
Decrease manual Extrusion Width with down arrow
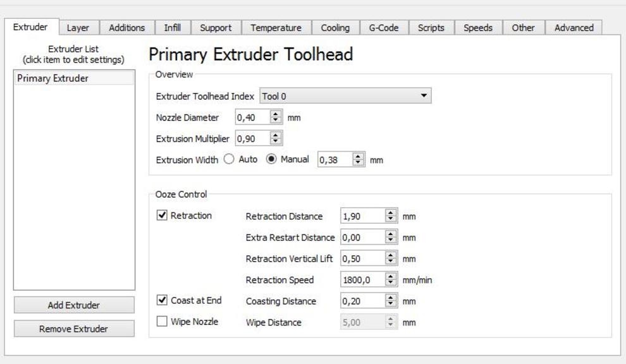(x=359, y=163)
